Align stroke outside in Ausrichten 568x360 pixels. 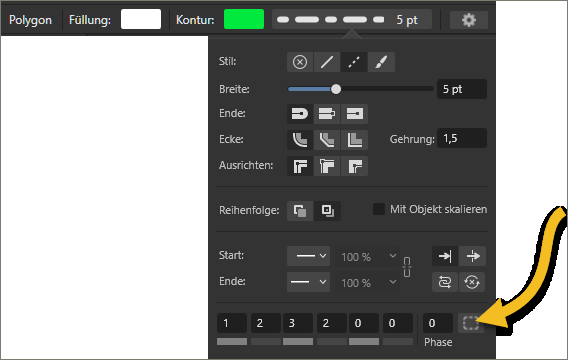354,166
